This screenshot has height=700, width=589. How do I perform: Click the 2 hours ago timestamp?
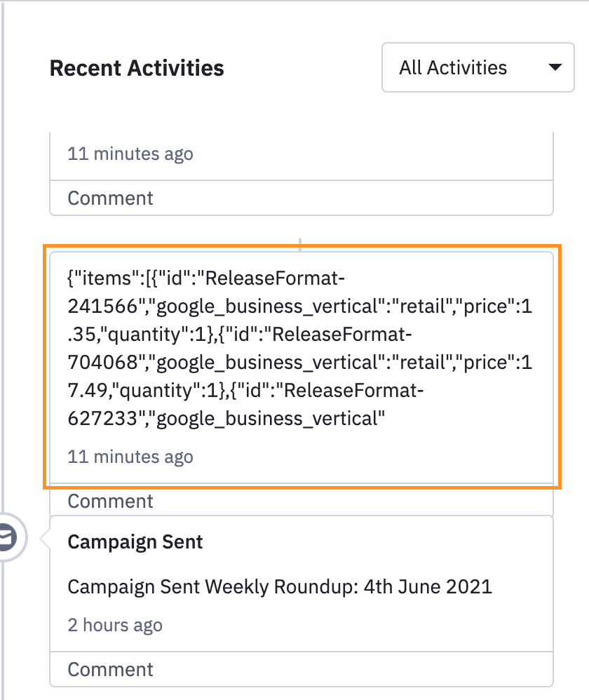115,625
